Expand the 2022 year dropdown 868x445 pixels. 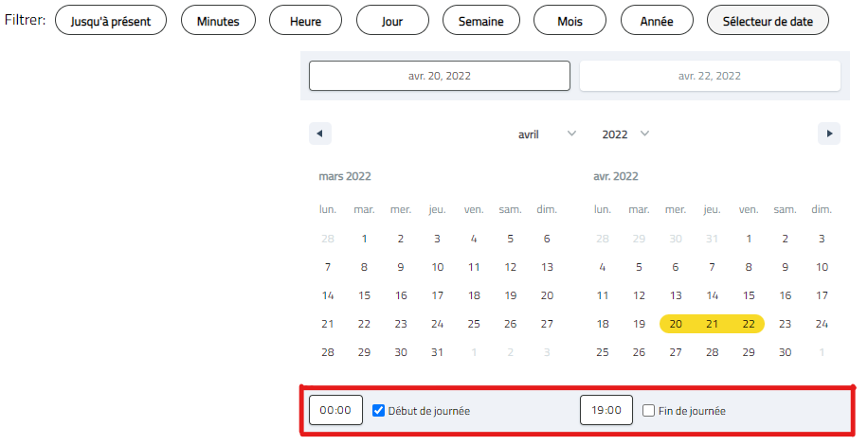point(625,134)
